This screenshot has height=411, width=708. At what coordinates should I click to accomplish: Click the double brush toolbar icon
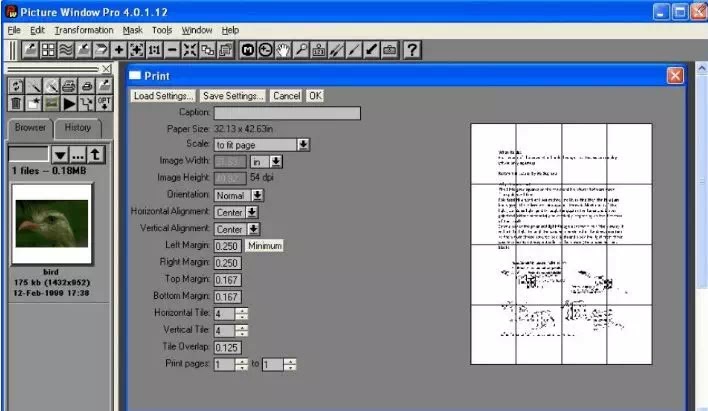pos(336,50)
